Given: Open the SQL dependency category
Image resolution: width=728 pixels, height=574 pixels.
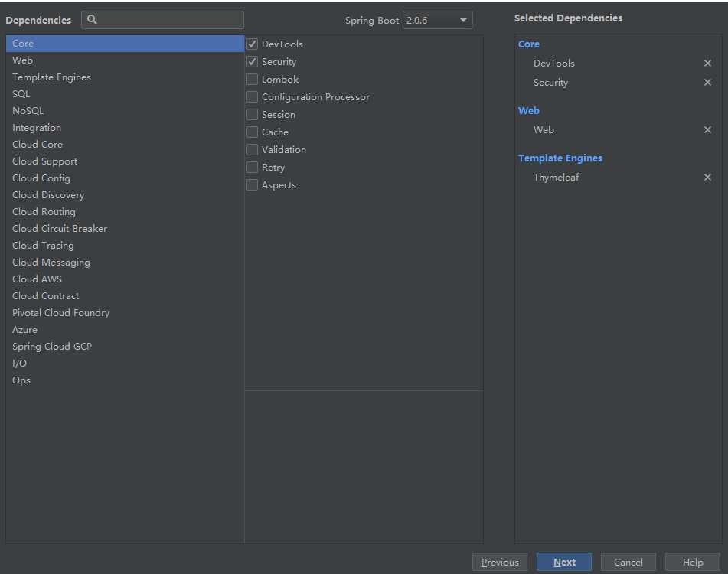Looking at the screenshot, I should 21,94.
